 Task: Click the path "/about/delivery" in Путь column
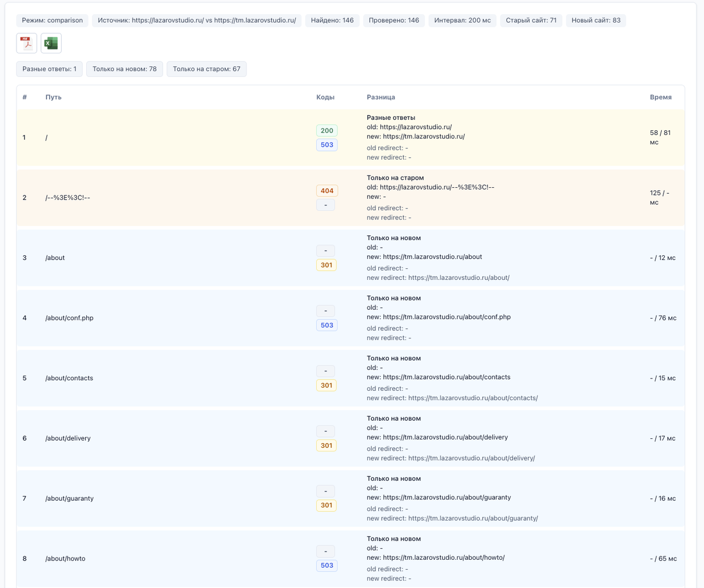[x=68, y=438]
